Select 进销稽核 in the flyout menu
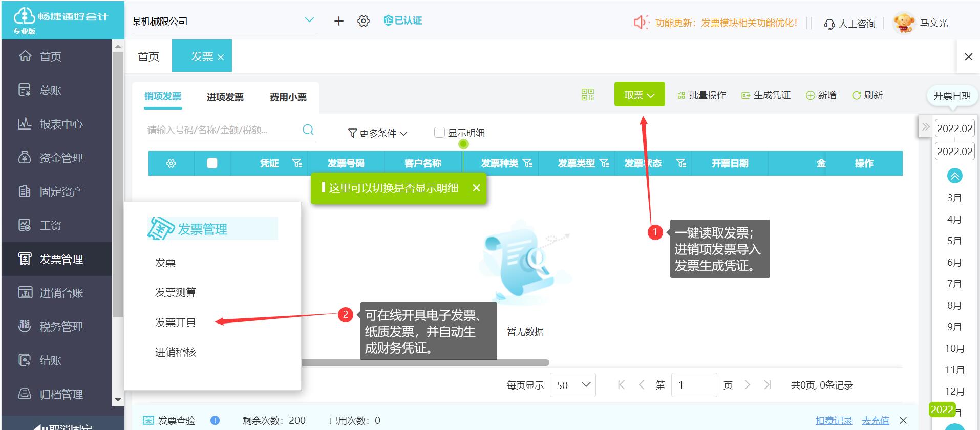This screenshot has width=980, height=430. [176, 352]
